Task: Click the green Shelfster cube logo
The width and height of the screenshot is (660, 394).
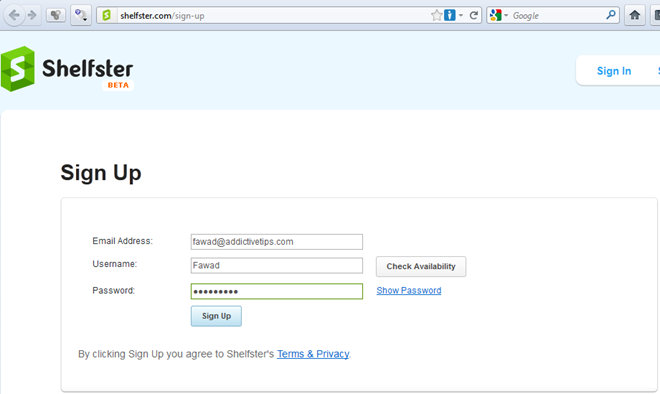Action: coord(18,69)
